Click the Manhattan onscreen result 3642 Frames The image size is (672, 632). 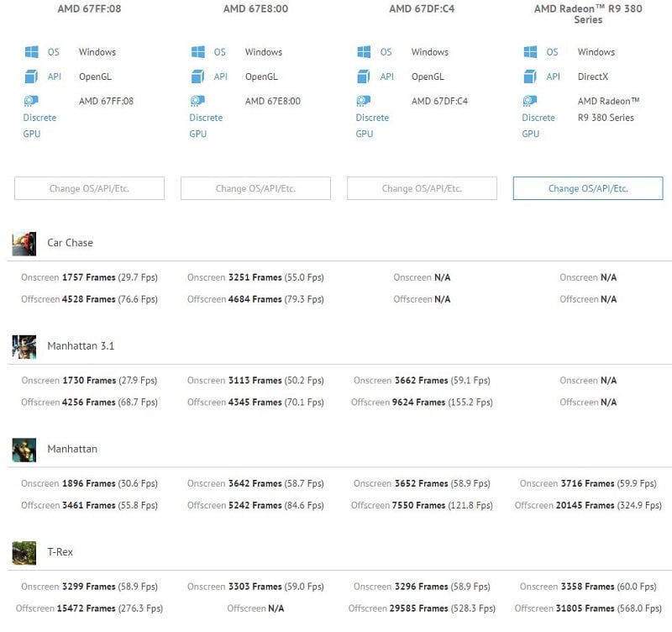tap(255, 483)
